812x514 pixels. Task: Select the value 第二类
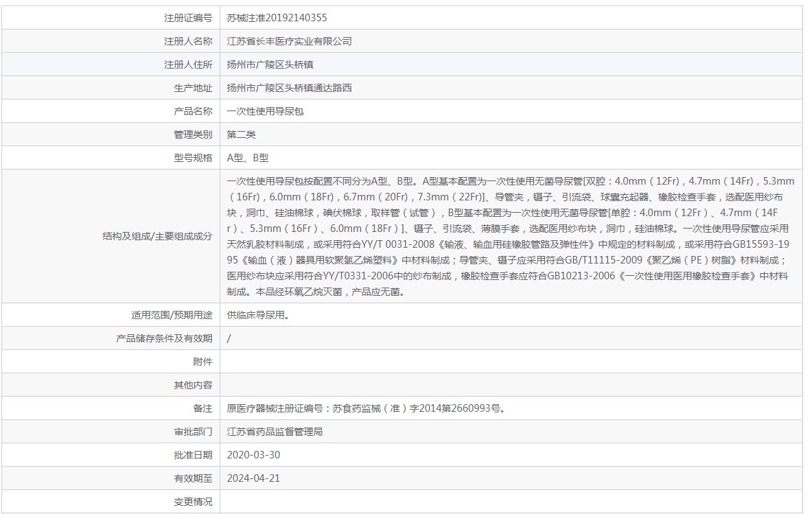(242, 135)
